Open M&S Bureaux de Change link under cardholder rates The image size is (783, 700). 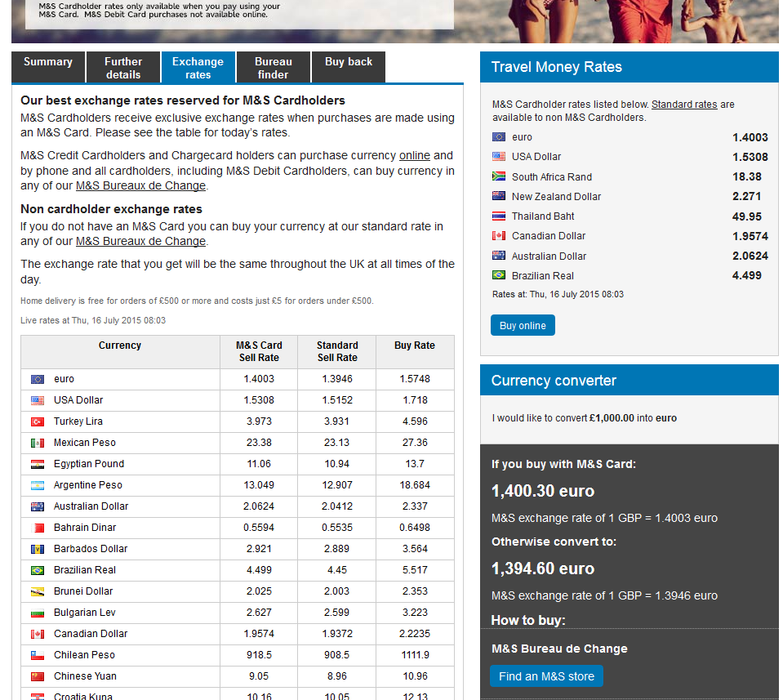point(140,186)
